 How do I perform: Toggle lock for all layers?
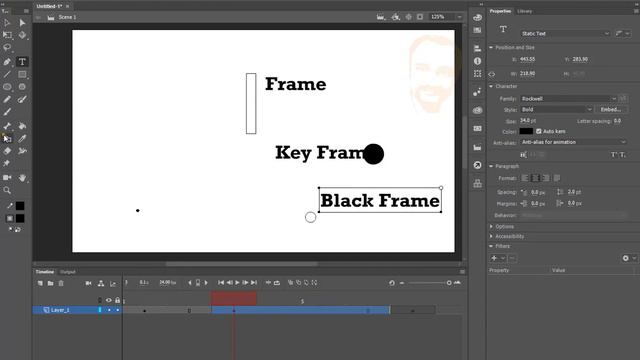click(x=118, y=300)
